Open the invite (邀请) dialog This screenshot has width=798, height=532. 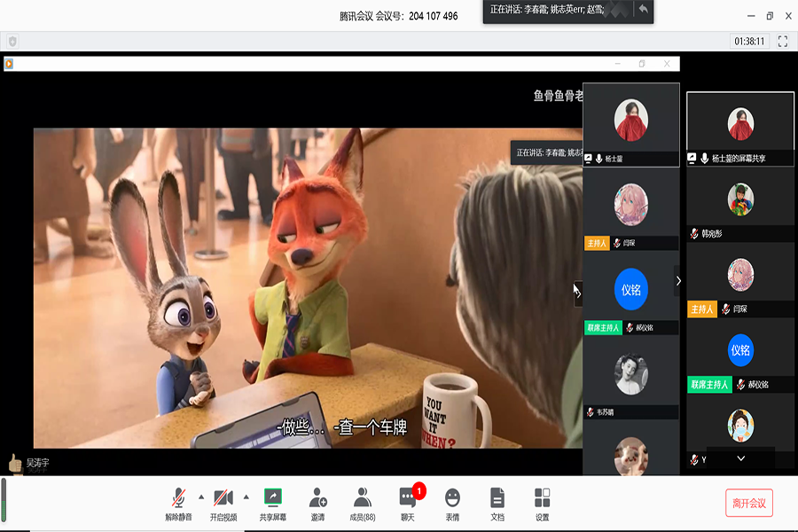click(318, 504)
